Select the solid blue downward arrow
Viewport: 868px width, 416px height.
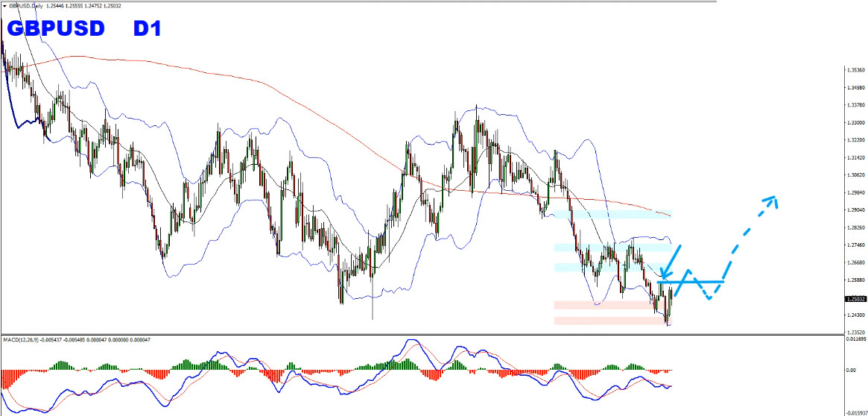pos(674,261)
